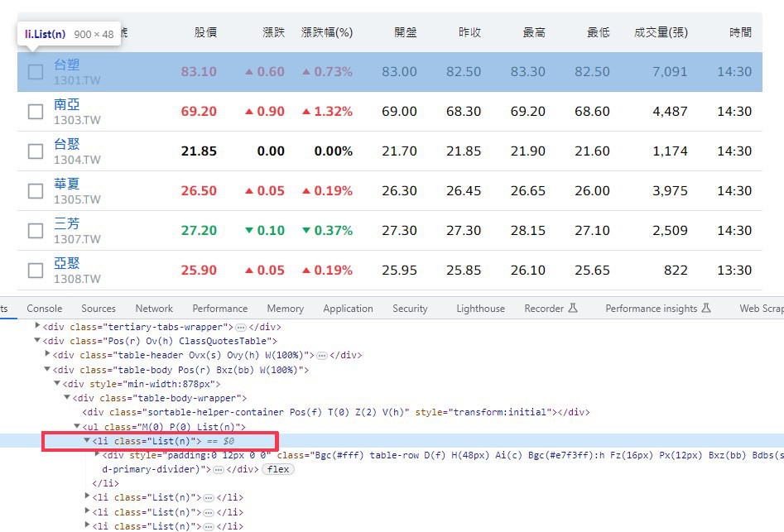Switch to the Memory tab
The width and height of the screenshot is (784, 532).
click(x=286, y=309)
